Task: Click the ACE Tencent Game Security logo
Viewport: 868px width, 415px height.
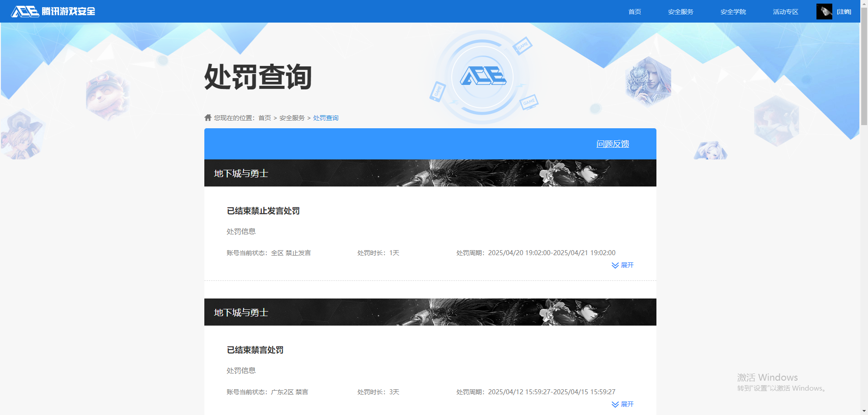Action: (53, 11)
